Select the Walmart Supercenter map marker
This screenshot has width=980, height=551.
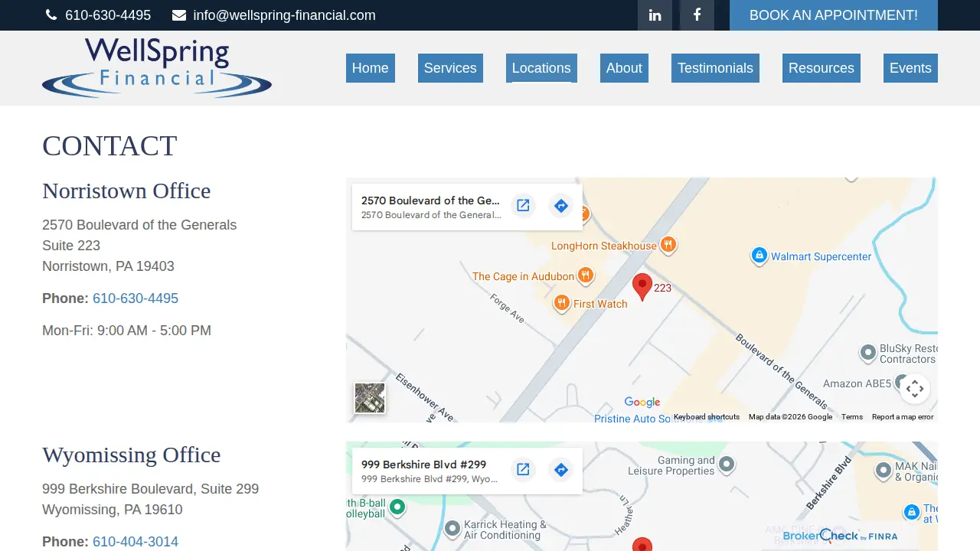(x=759, y=256)
